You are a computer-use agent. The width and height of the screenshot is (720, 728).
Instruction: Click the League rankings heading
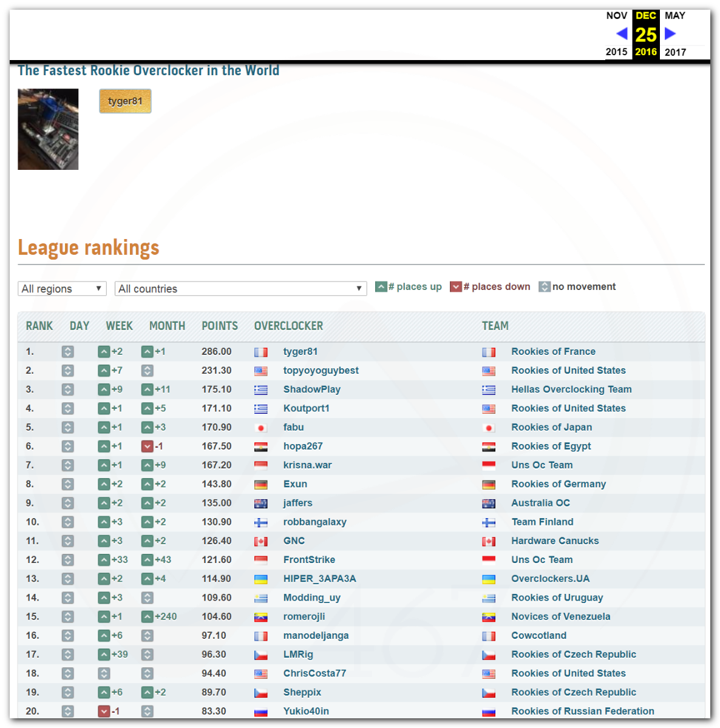point(89,248)
